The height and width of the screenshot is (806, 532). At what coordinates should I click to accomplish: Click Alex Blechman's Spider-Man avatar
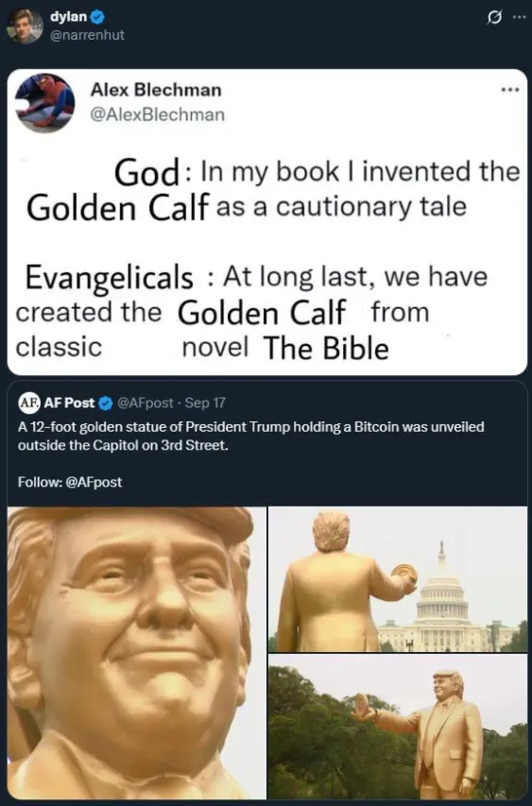click(45, 103)
